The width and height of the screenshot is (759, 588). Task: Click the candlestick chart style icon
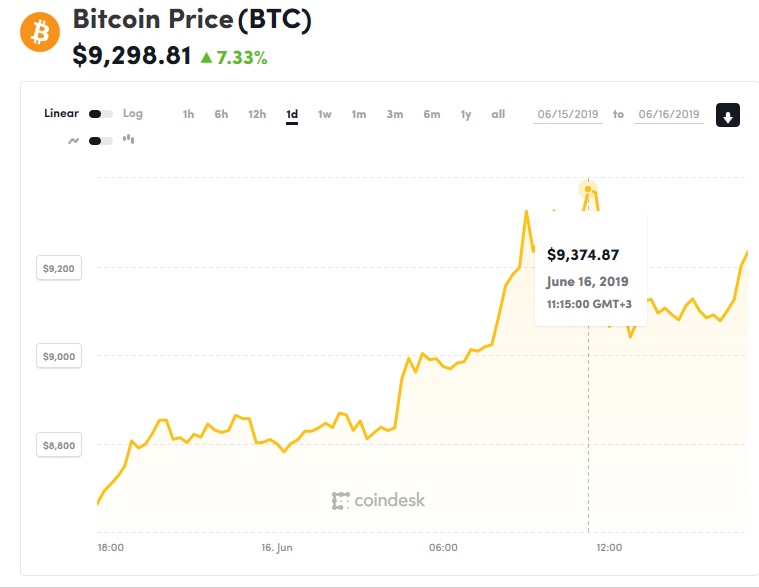coord(128,140)
